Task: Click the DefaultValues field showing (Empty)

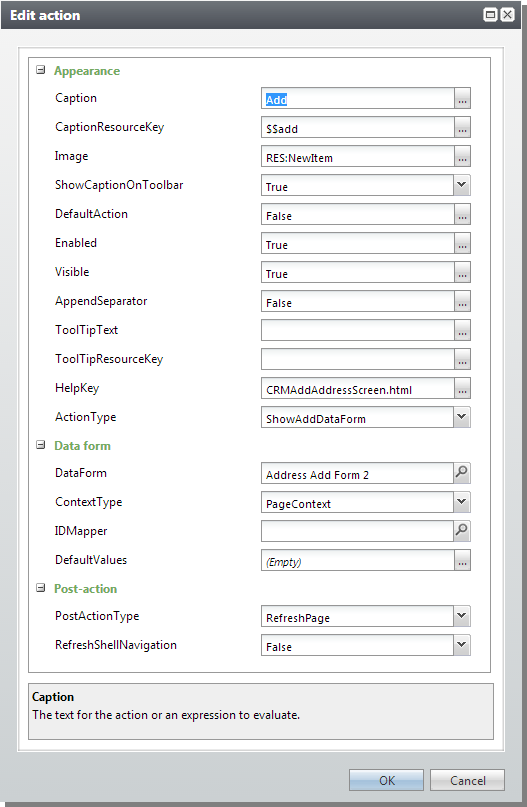Action: [x=358, y=560]
